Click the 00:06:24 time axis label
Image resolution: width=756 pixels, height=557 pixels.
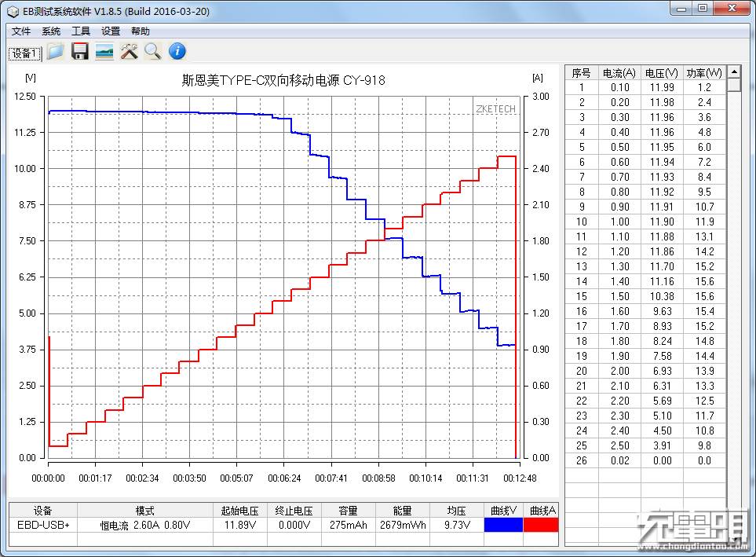(284, 478)
